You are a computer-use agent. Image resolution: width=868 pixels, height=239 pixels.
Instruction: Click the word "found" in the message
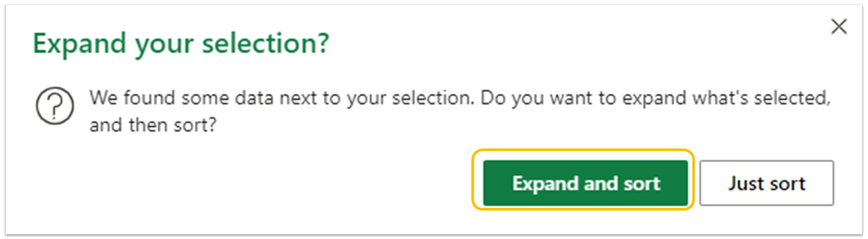click(150, 98)
